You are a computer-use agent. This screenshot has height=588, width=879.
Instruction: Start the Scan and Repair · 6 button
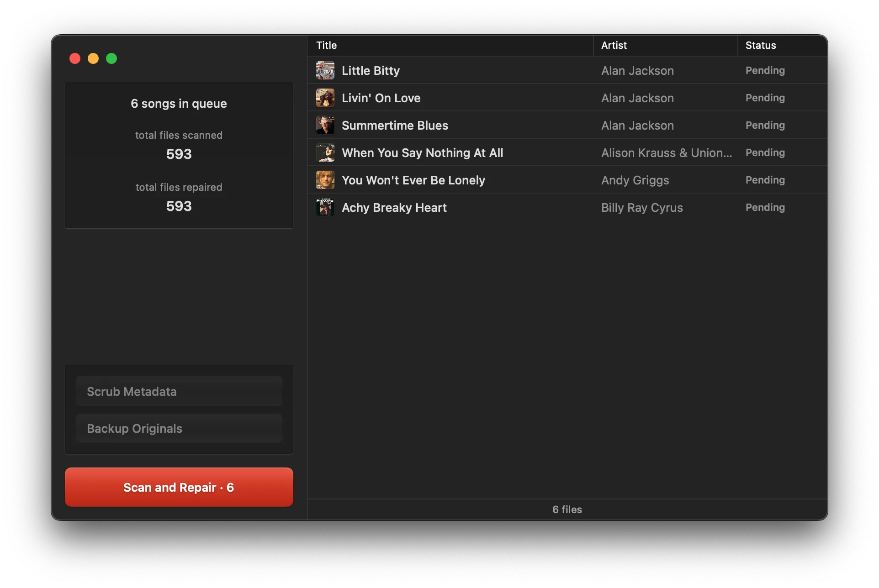tap(179, 487)
